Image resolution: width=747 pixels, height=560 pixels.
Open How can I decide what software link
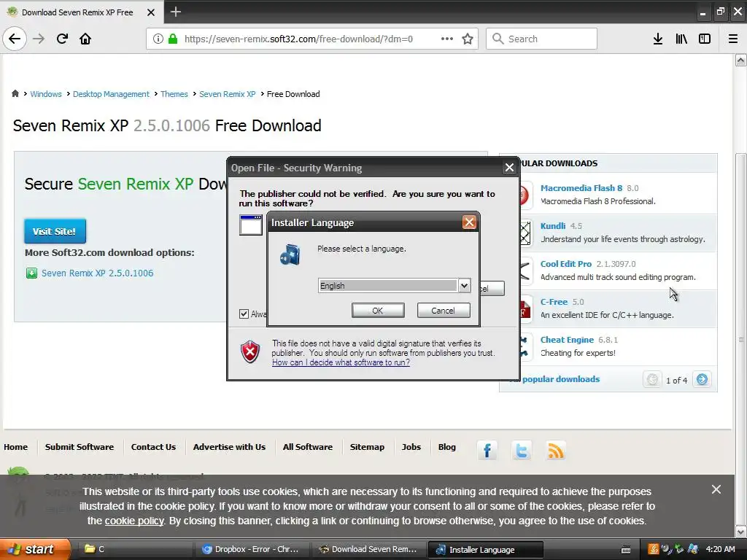[x=341, y=362]
